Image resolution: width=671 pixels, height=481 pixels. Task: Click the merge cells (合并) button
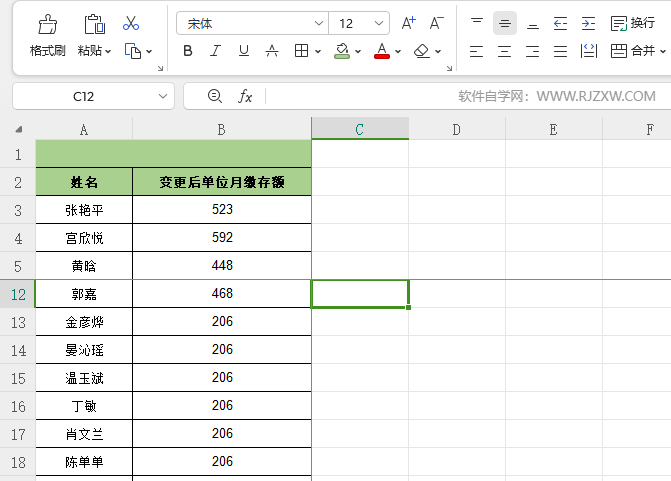click(632, 51)
